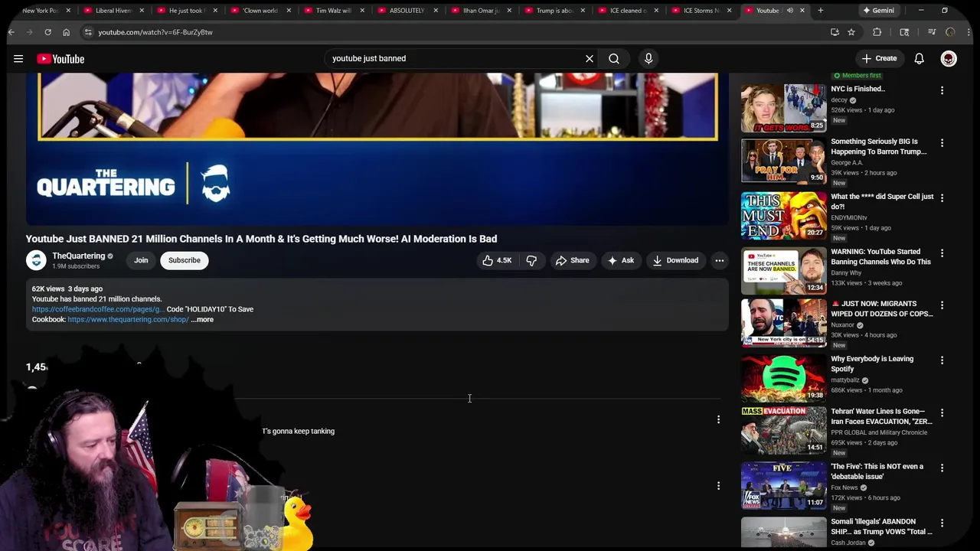Open the browser extensions puzzle icon
The image size is (980, 551).
[x=877, y=32]
